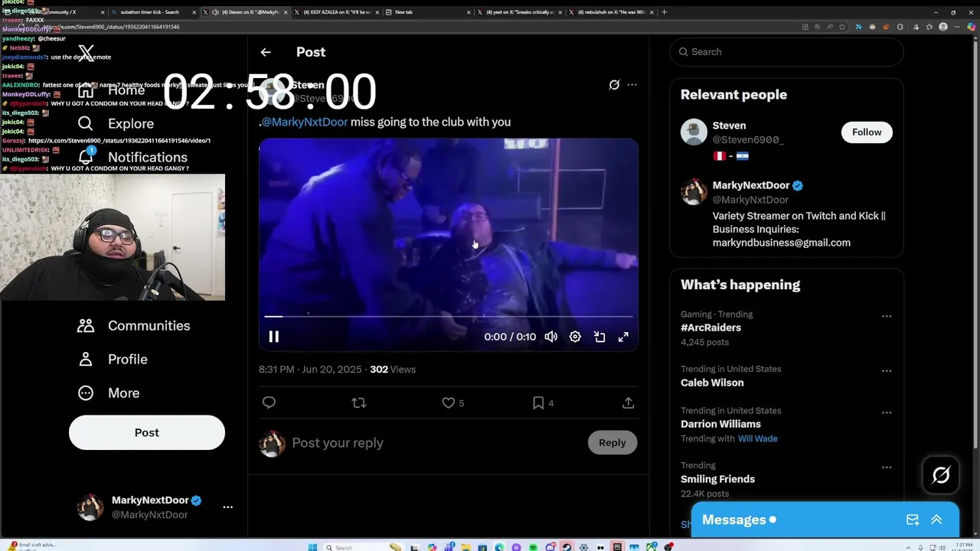Follow Steven
The height and width of the screenshot is (551, 980).
(x=867, y=132)
